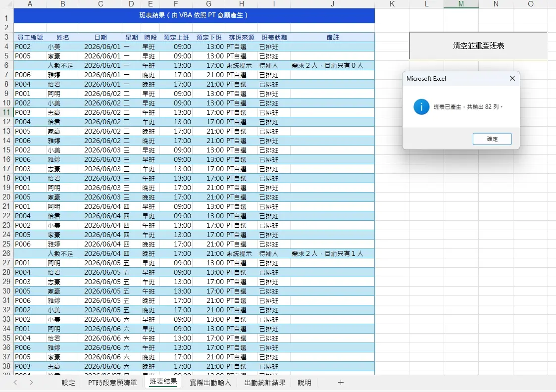Image resolution: width=556 pixels, height=392 pixels.
Task: Select column A header
Action: 30,4
